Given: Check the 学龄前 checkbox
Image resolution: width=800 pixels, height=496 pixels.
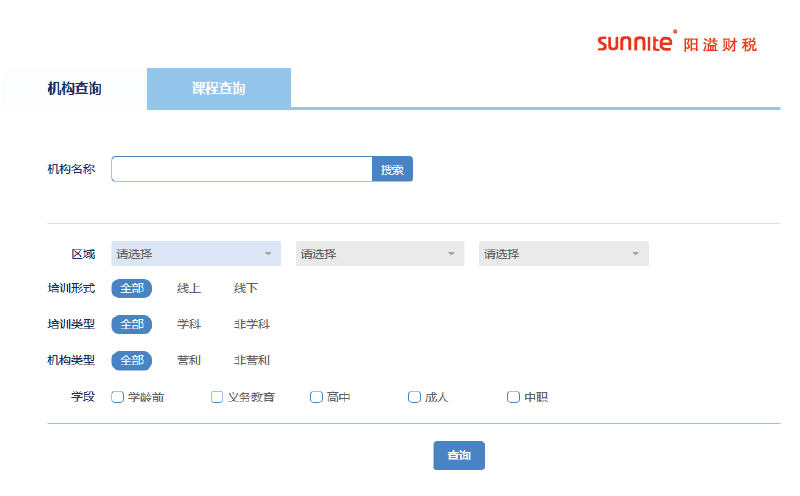Looking at the screenshot, I should coord(118,397).
